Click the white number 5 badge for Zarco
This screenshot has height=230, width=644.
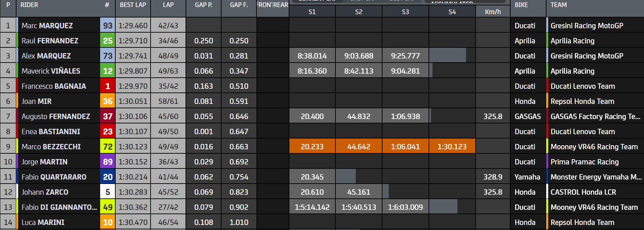pyautogui.click(x=108, y=192)
